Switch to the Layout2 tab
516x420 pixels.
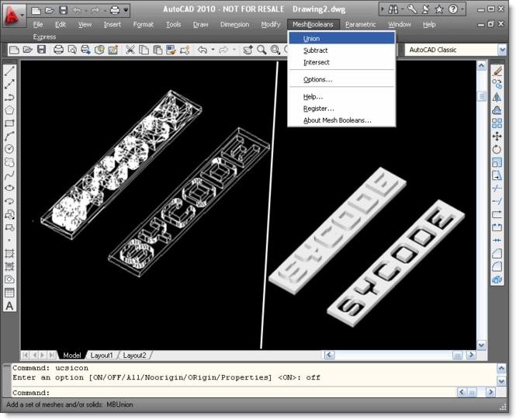pos(134,355)
